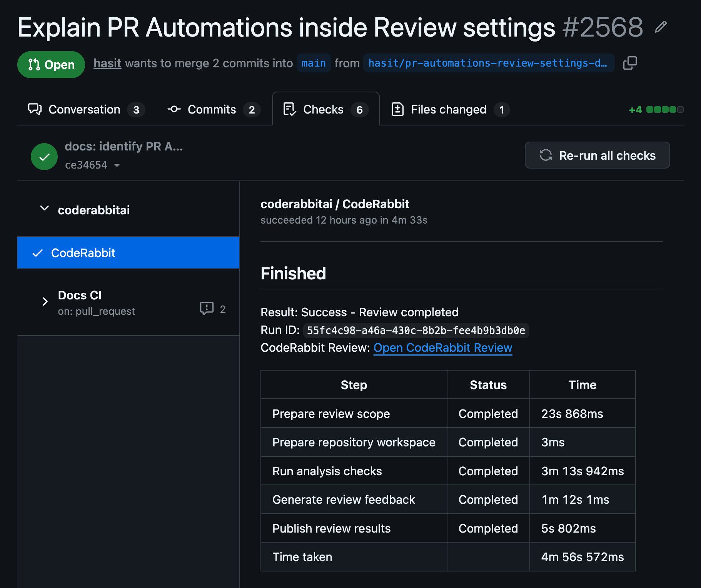
Task: Click the Status column header
Action: point(488,385)
